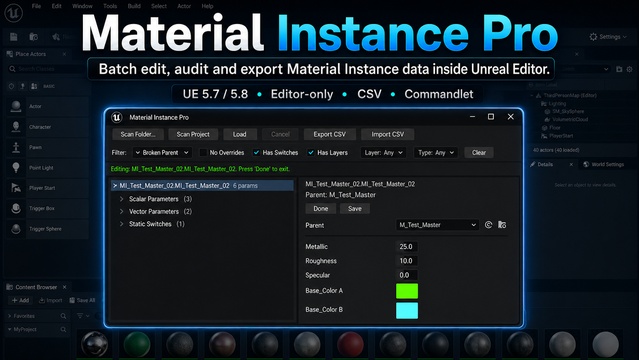This screenshot has width=639, height=360.
Task: Open the Settings dropdown in the editor toolbar
Action: pyautogui.click(x=608, y=37)
